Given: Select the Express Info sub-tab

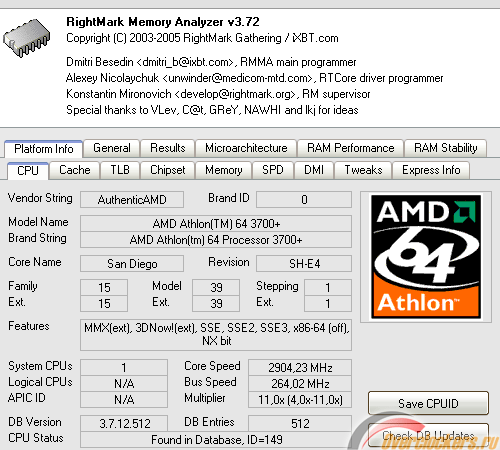Looking at the screenshot, I should 431,170.
